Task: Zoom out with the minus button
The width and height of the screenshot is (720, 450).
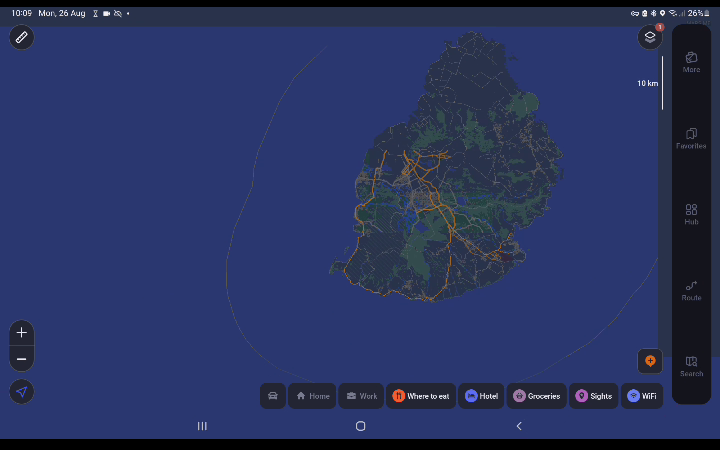Action: (x=22, y=359)
